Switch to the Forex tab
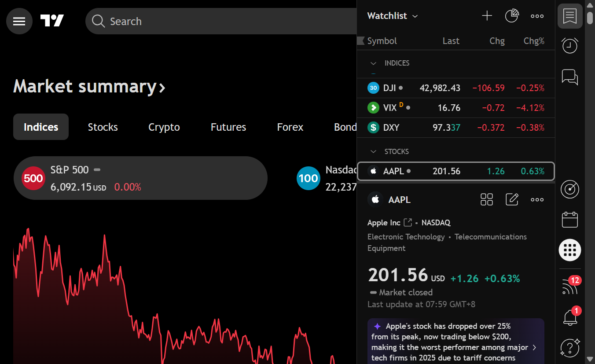This screenshot has width=595, height=364. point(290,127)
